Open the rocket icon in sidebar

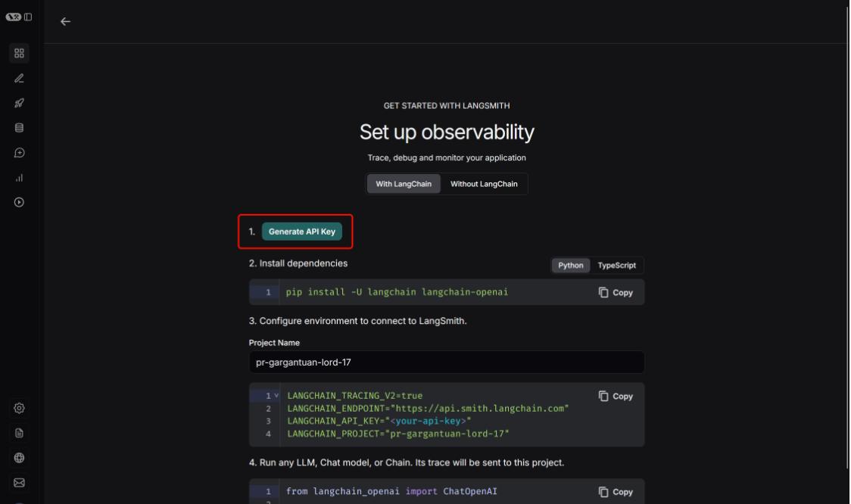tap(19, 103)
